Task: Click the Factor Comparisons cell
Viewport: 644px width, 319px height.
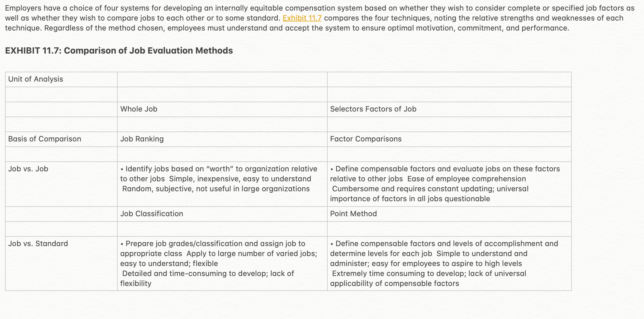Action: pos(449,139)
